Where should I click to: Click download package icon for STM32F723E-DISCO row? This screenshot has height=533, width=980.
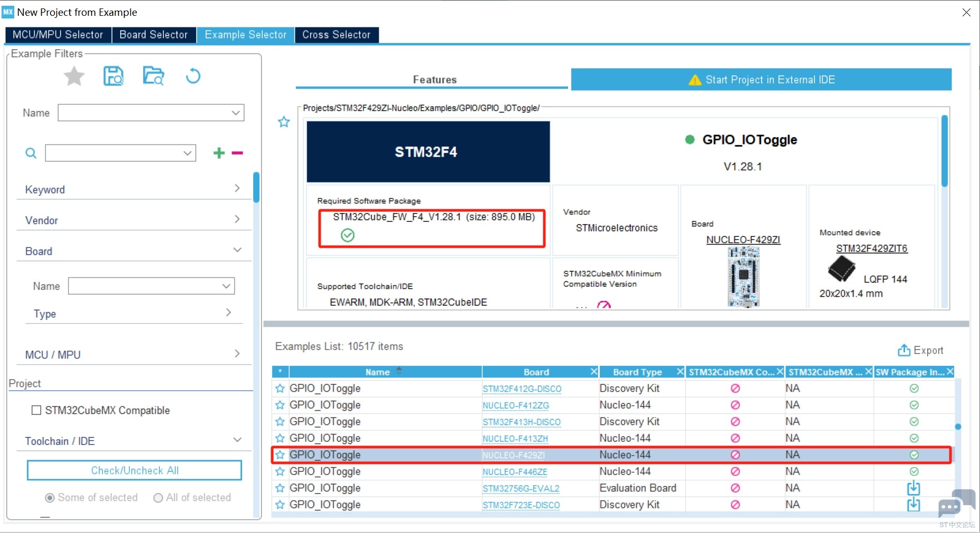tap(914, 505)
